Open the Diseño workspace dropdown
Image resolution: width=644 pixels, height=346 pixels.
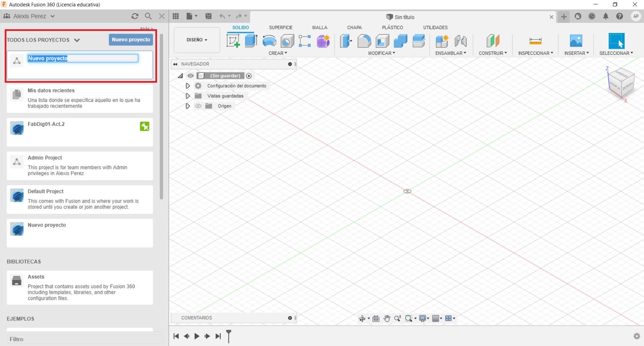[197, 40]
